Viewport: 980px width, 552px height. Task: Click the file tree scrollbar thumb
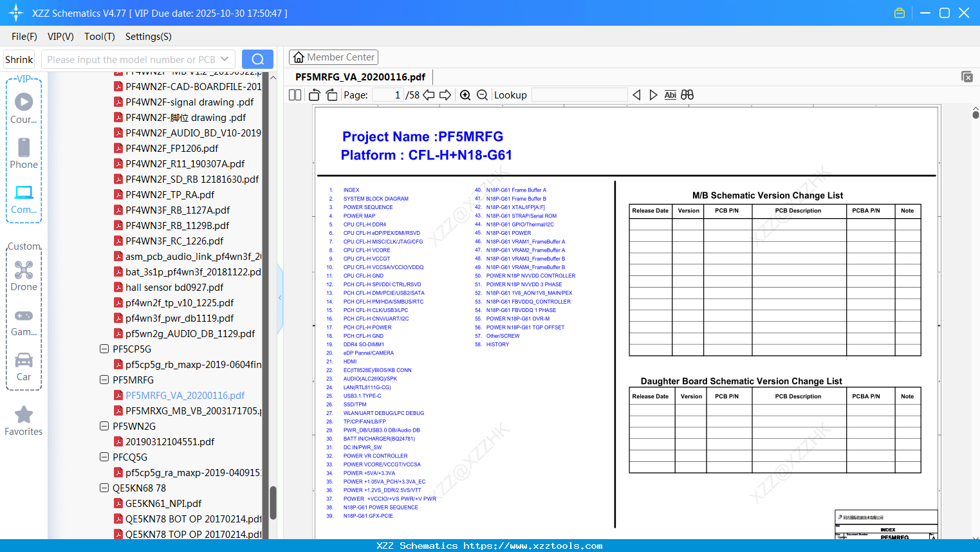tap(273, 502)
